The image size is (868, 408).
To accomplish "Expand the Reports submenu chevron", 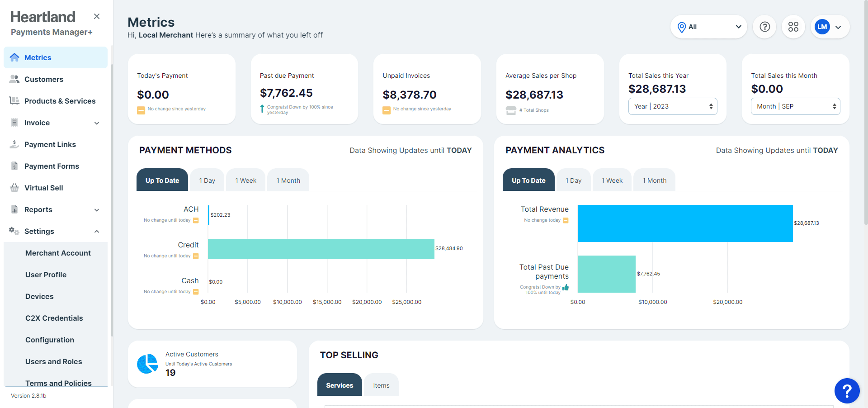I will click(97, 210).
